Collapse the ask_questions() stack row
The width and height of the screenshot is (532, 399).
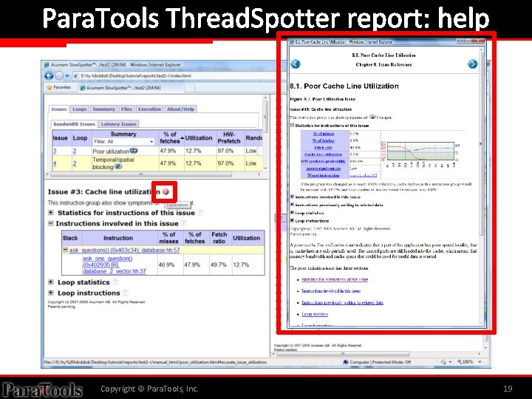pos(65,250)
